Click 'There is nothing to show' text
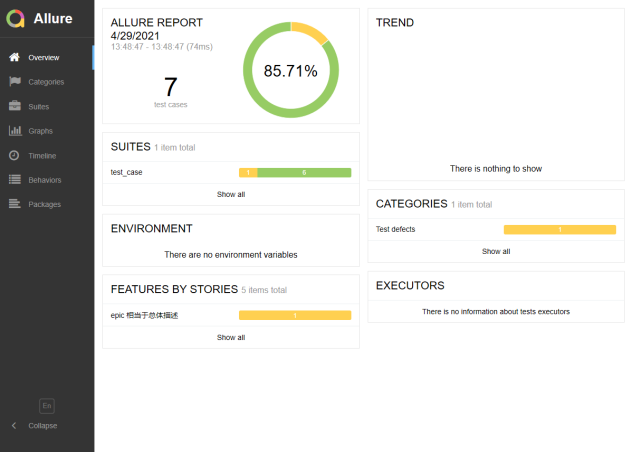Viewport: 632px width, 452px height. tap(496, 169)
